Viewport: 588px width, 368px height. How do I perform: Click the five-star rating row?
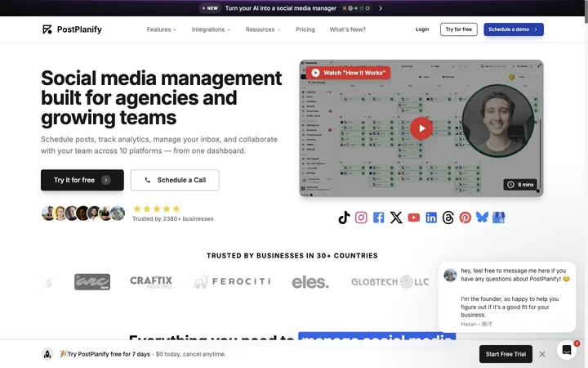point(157,209)
